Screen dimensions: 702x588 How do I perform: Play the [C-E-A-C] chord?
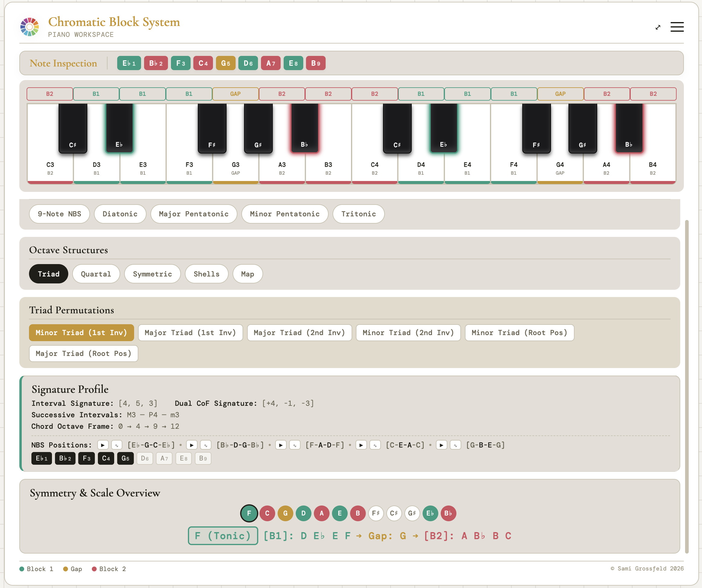(361, 445)
